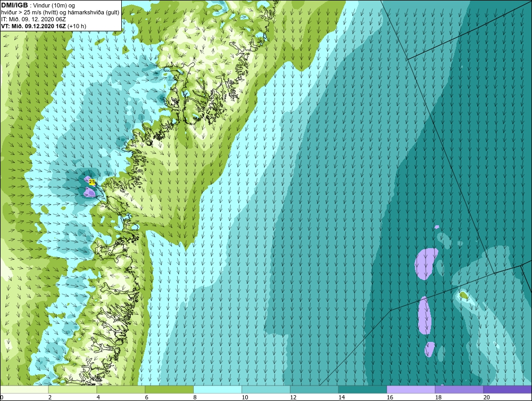
Task: Click the yellow 25 gust marker
Action: click(x=92, y=182)
